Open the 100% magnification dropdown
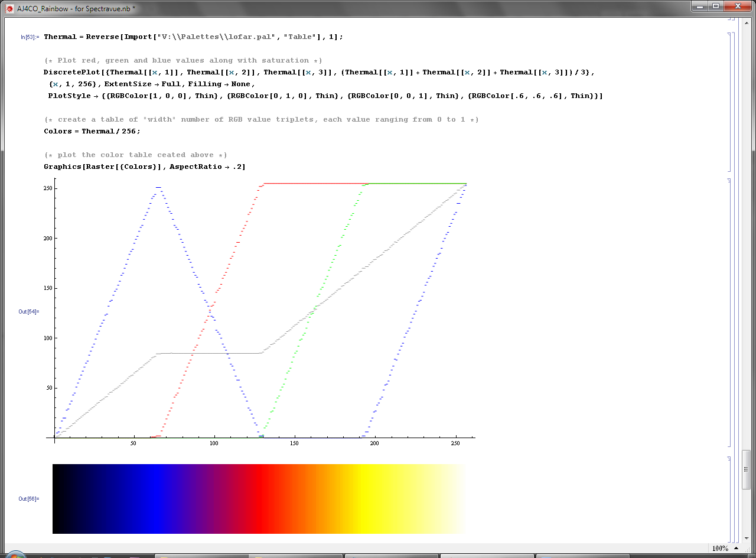756x558 pixels. 720,548
